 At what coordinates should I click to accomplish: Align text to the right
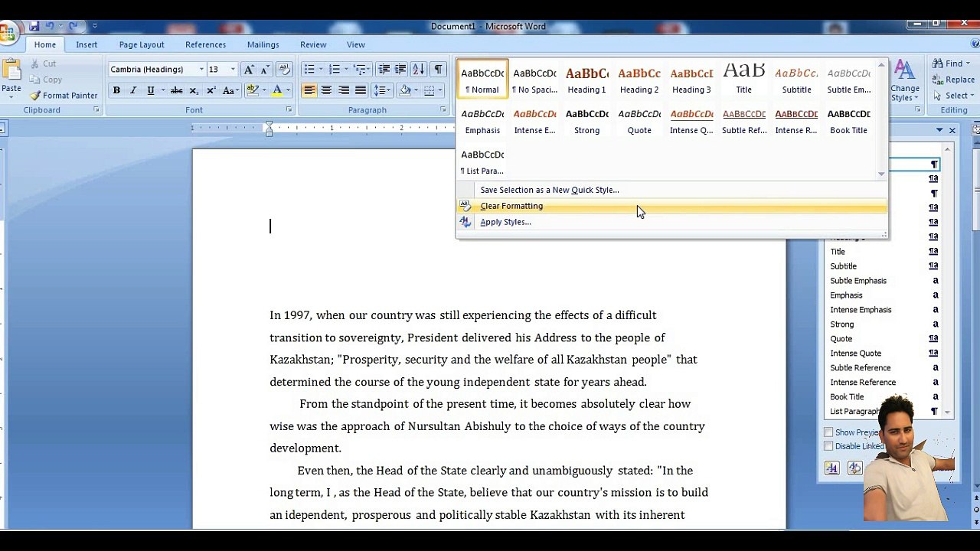pyautogui.click(x=344, y=90)
